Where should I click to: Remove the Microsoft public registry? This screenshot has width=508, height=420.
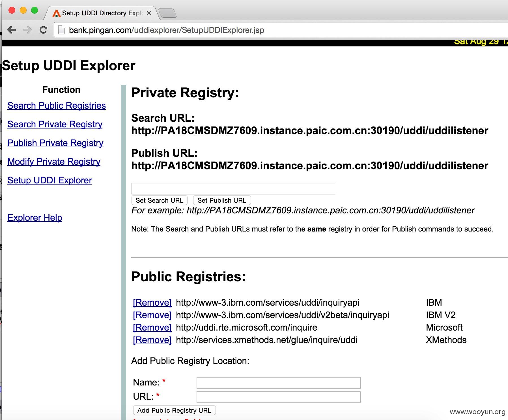point(152,327)
